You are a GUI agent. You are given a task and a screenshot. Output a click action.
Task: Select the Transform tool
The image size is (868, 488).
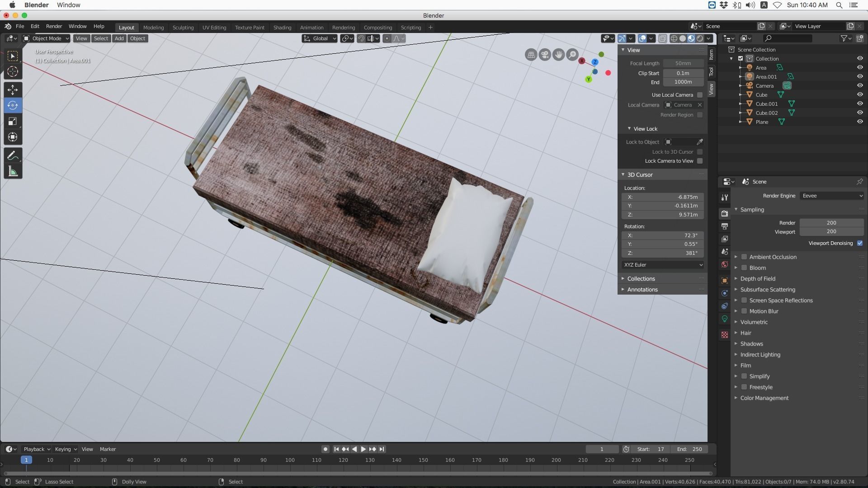point(13,137)
